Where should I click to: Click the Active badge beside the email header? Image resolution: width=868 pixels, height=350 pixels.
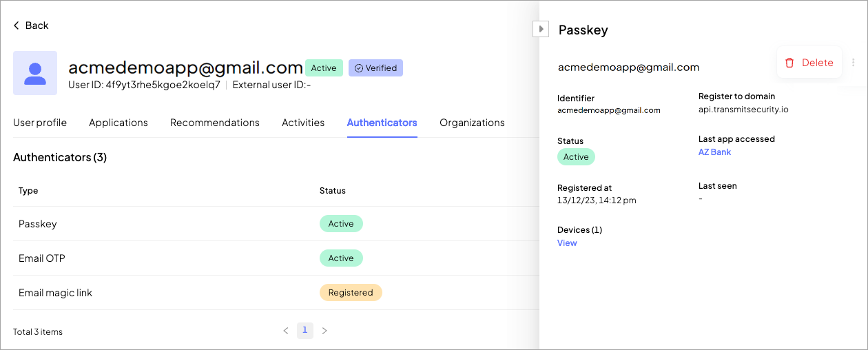click(x=324, y=68)
